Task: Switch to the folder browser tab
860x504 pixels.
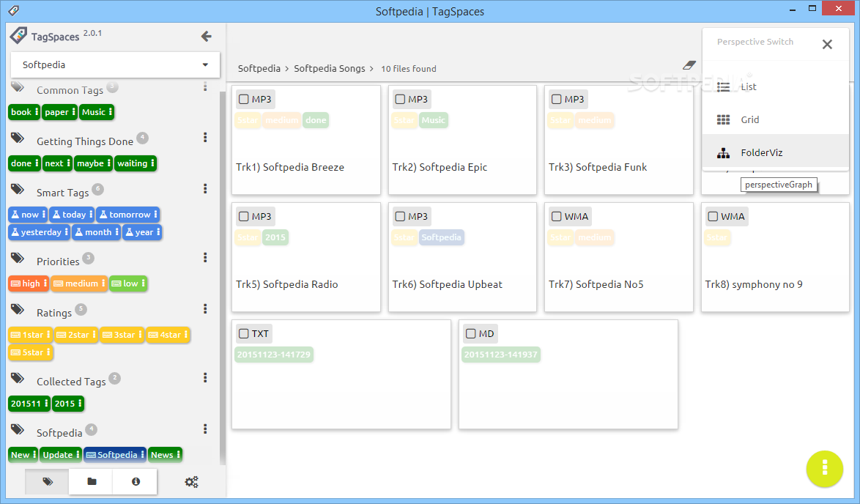Action: point(92,481)
